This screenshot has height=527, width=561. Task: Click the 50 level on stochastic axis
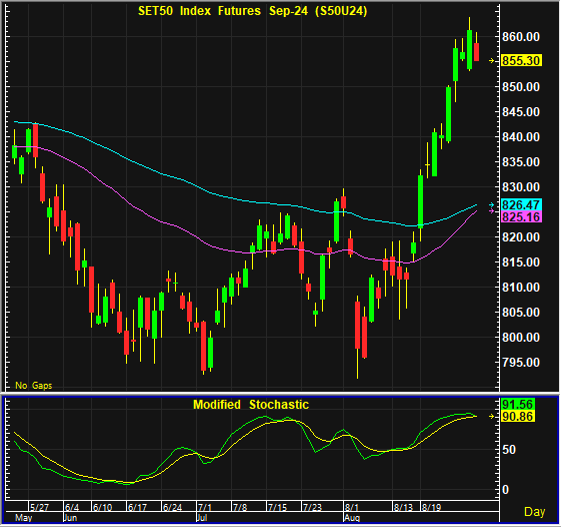point(509,450)
